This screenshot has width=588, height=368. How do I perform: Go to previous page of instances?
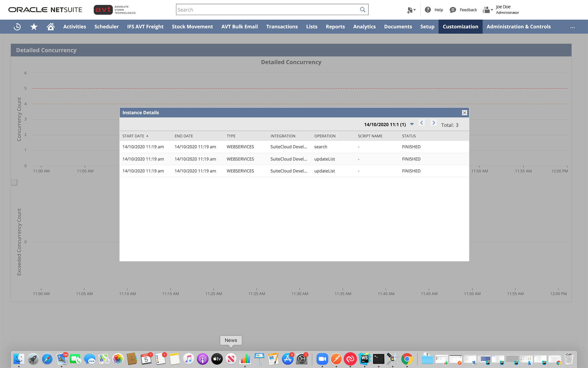click(422, 123)
